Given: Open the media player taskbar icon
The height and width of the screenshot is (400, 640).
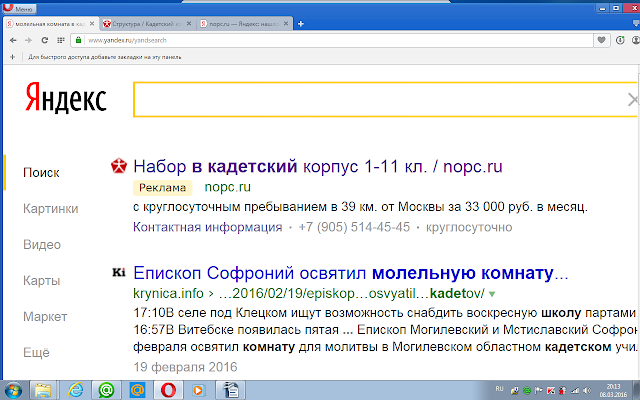Looking at the screenshot, I should [198, 391].
